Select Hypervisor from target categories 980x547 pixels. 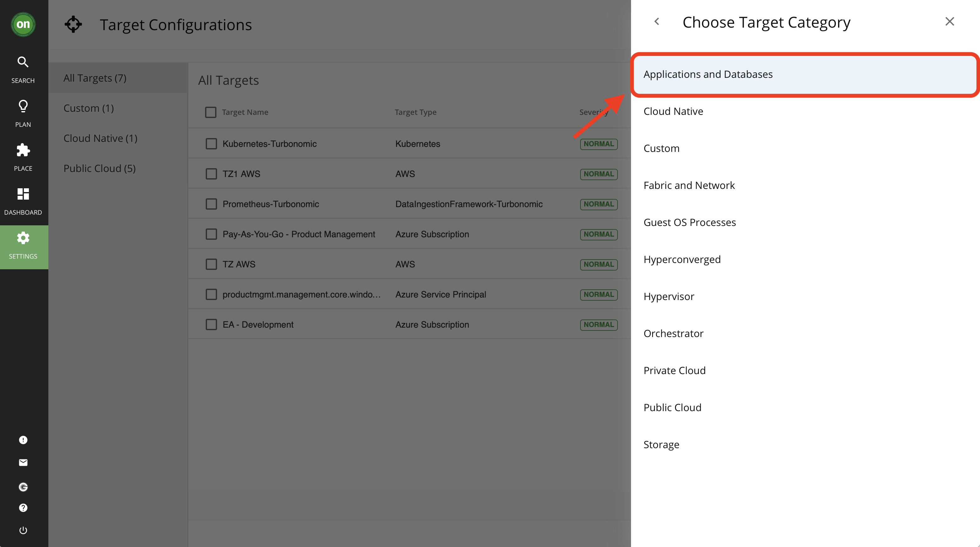click(670, 296)
